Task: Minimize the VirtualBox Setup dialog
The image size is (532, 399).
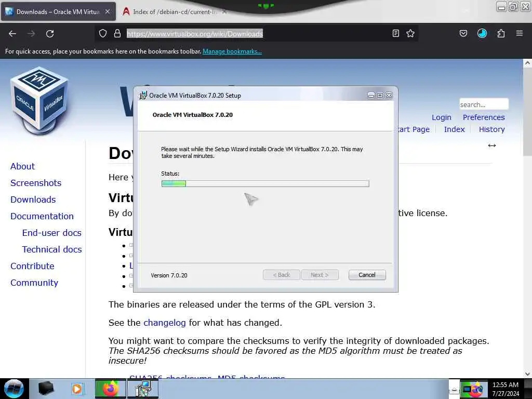Action: coord(371,96)
